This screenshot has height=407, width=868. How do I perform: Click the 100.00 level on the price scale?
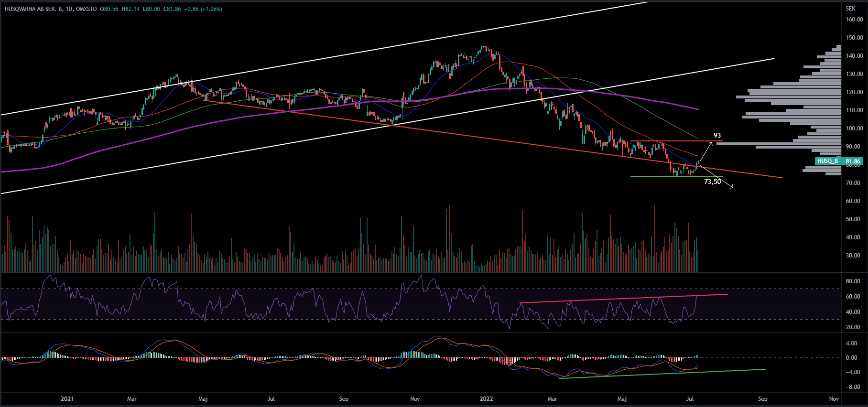(854, 129)
